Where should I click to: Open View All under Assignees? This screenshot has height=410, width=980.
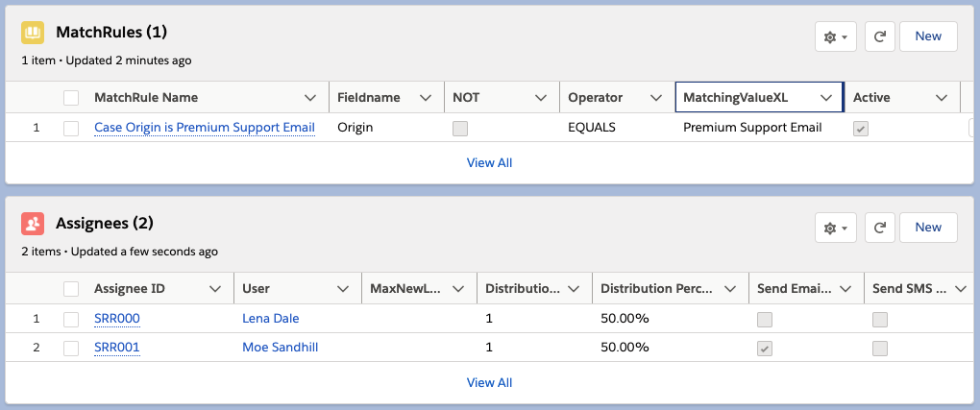(x=489, y=382)
